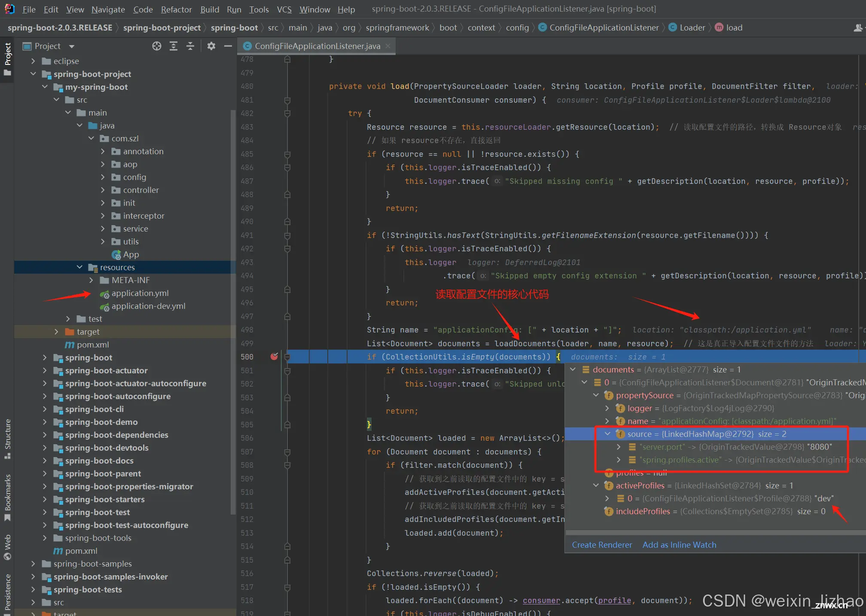
Task: Expand the META-INF folder
Action: (x=91, y=280)
